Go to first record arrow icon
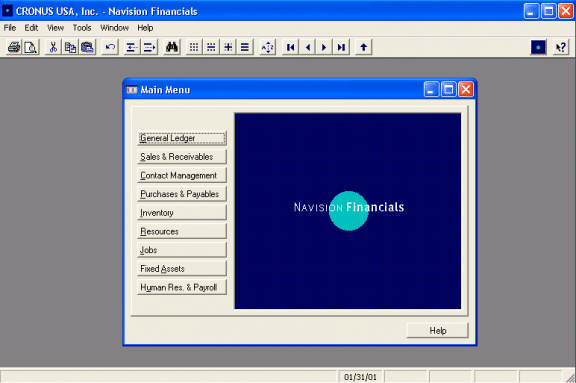576x383 pixels. (291, 47)
